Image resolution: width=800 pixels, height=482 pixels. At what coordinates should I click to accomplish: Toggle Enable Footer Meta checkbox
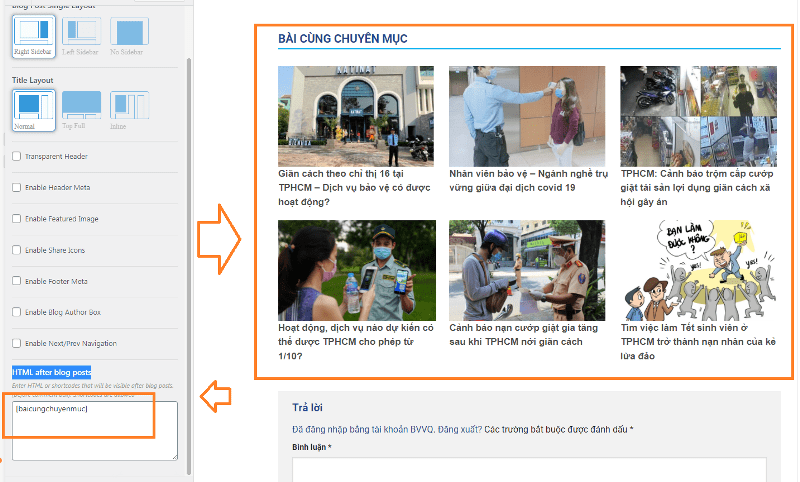click(16, 281)
